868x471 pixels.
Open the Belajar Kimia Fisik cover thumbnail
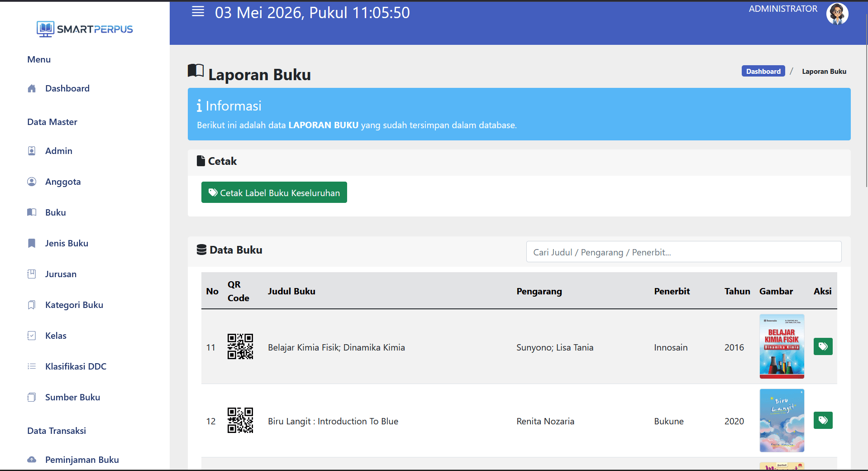coord(782,346)
